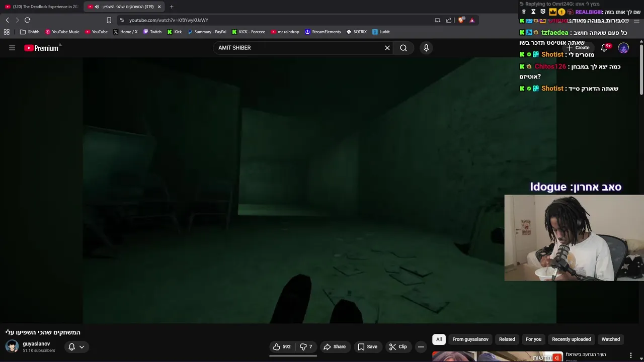Select From guyaslanov filter chip
Image resolution: width=644 pixels, height=362 pixels.
coord(470,339)
